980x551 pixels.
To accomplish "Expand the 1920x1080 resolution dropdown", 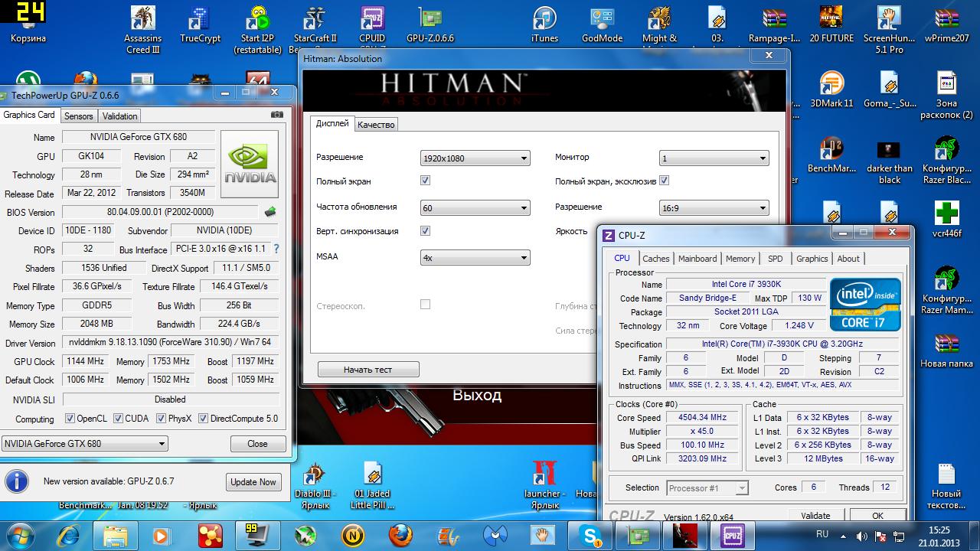I will [475, 158].
